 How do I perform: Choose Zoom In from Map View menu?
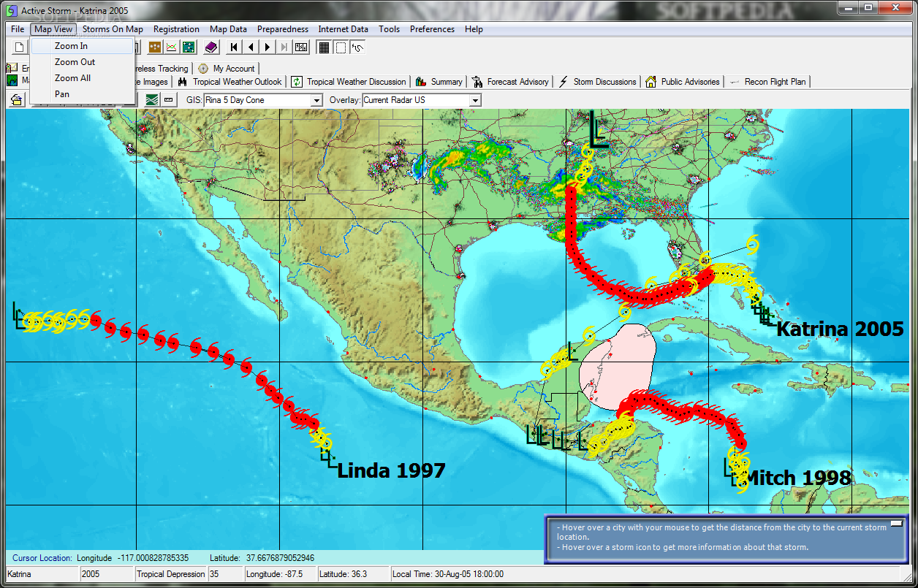point(83,46)
